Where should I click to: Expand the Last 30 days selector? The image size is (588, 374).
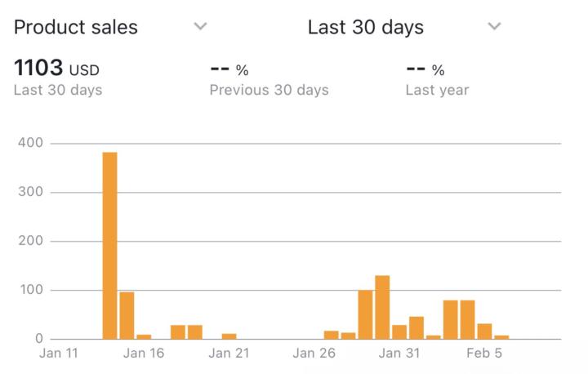365,27
